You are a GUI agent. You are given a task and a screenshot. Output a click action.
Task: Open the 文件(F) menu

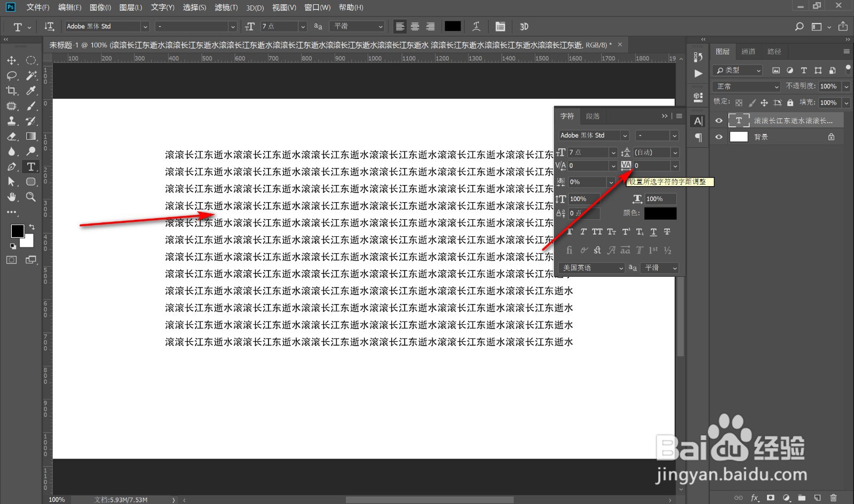pos(38,7)
